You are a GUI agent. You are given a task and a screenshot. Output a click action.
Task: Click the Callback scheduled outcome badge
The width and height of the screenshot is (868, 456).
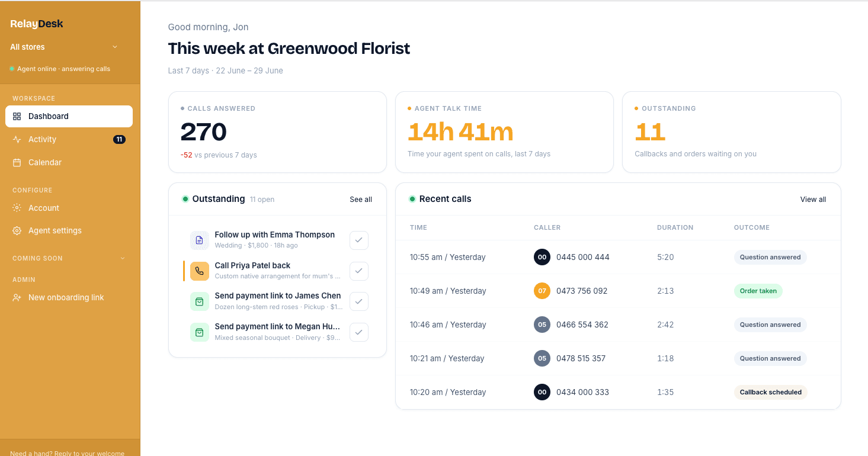point(771,392)
